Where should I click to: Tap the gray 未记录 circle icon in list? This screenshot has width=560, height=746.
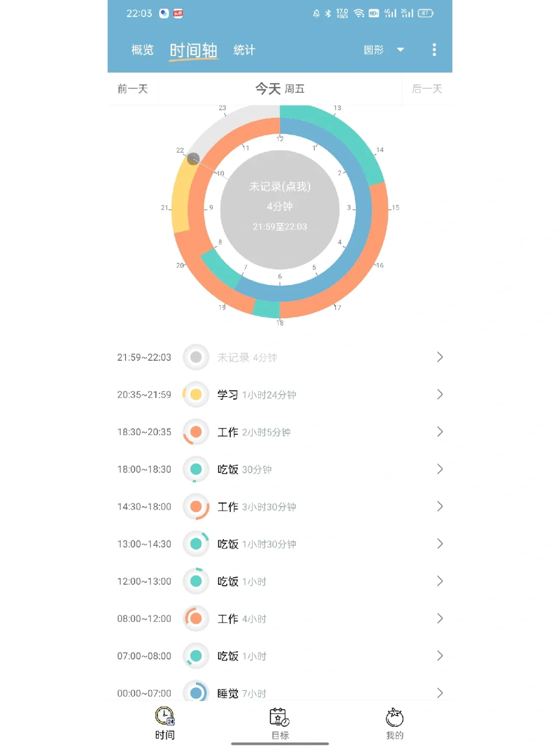196,357
